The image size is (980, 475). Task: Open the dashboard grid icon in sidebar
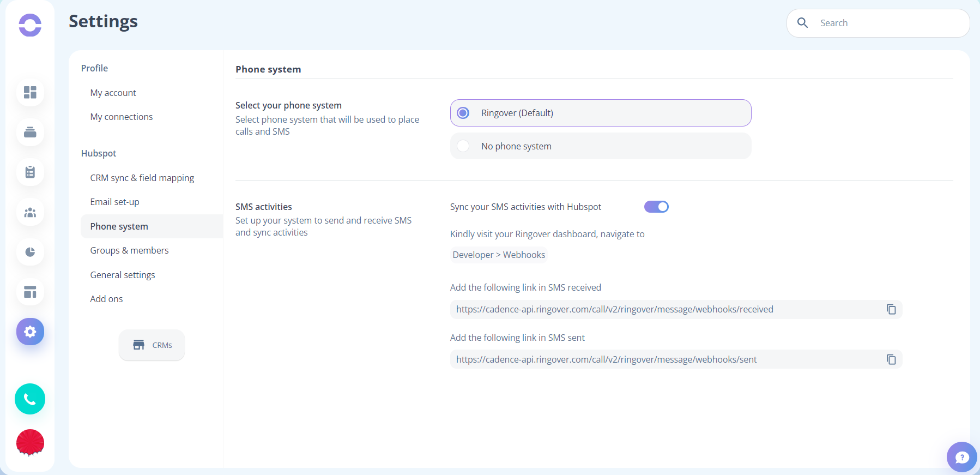click(x=30, y=92)
